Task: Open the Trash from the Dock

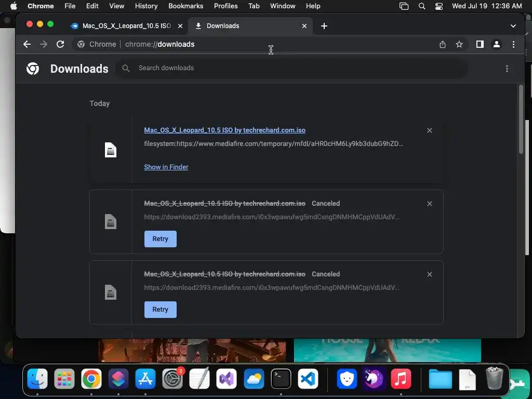Action: 495,379
